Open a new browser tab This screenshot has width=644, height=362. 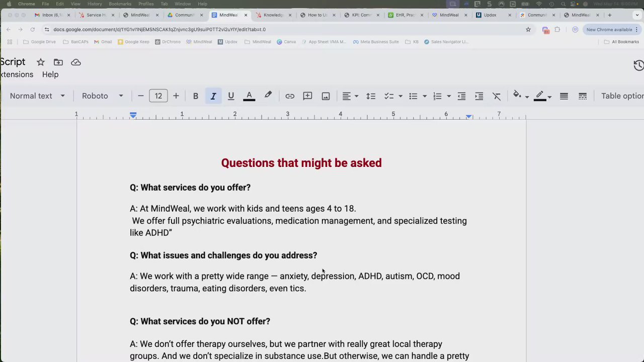click(x=609, y=15)
